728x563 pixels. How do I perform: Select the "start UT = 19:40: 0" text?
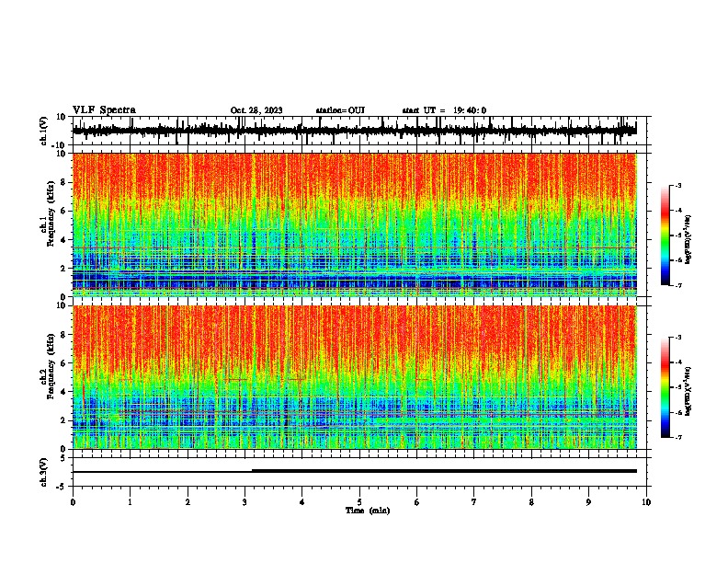tap(444, 110)
